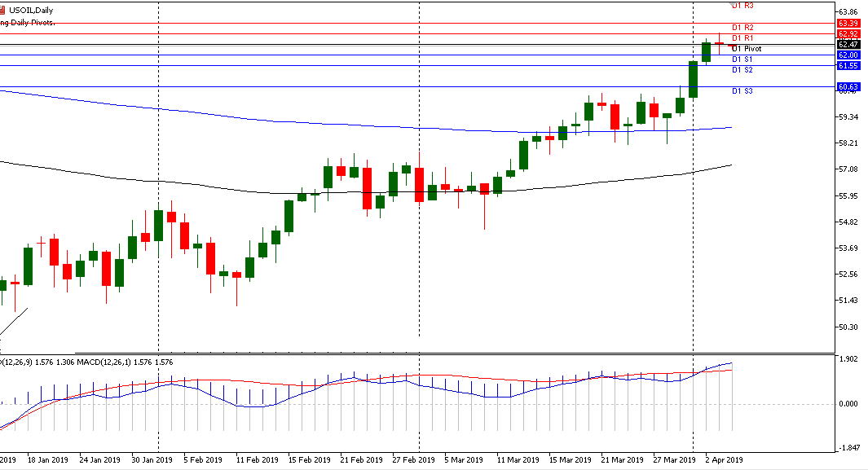Select the 11 Mar 2019 date label
Viewport: 868px width, 470px height.
[517, 459]
